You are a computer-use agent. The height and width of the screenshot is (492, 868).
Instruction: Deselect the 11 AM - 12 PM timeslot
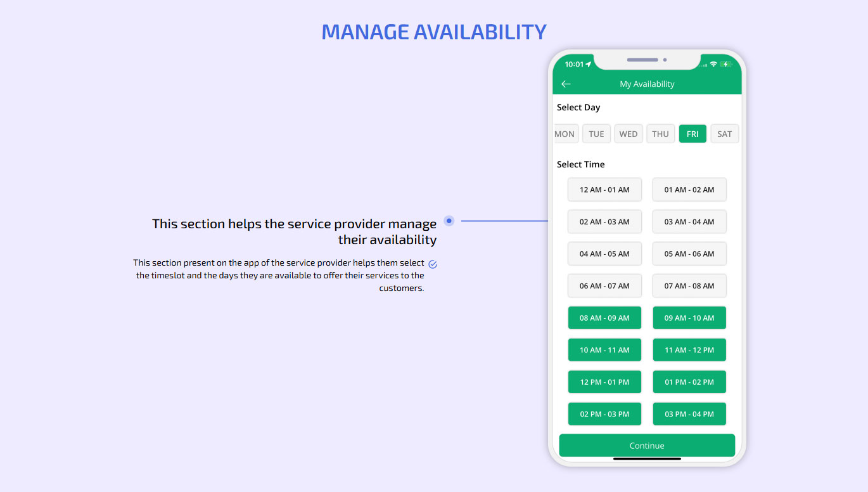pos(689,350)
